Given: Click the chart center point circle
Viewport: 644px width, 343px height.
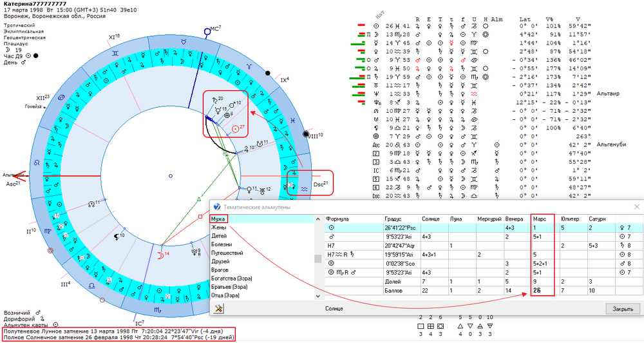Looking at the screenshot, I should pyautogui.click(x=171, y=176).
